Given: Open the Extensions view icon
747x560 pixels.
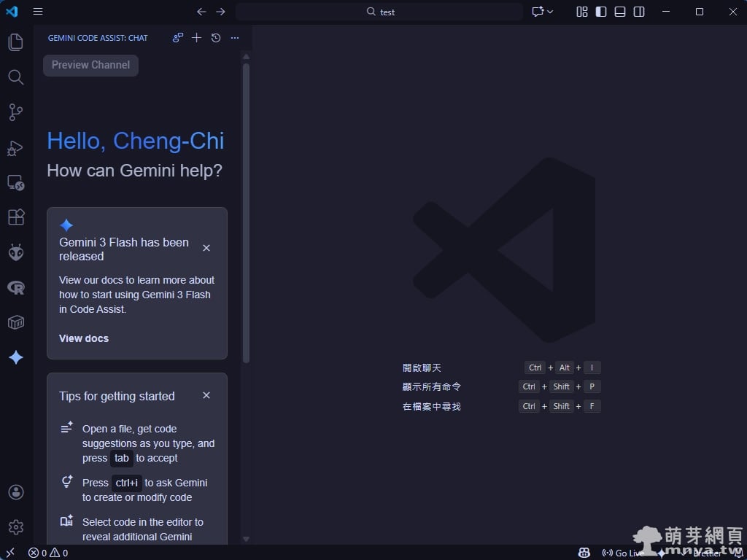Looking at the screenshot, I should 15,217.
